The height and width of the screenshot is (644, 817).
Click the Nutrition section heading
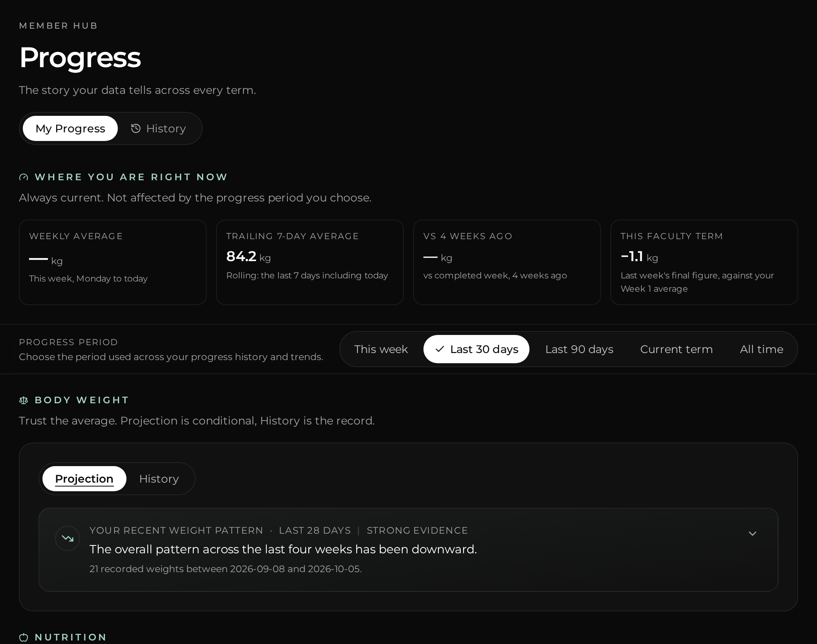[x=71, y=637]
